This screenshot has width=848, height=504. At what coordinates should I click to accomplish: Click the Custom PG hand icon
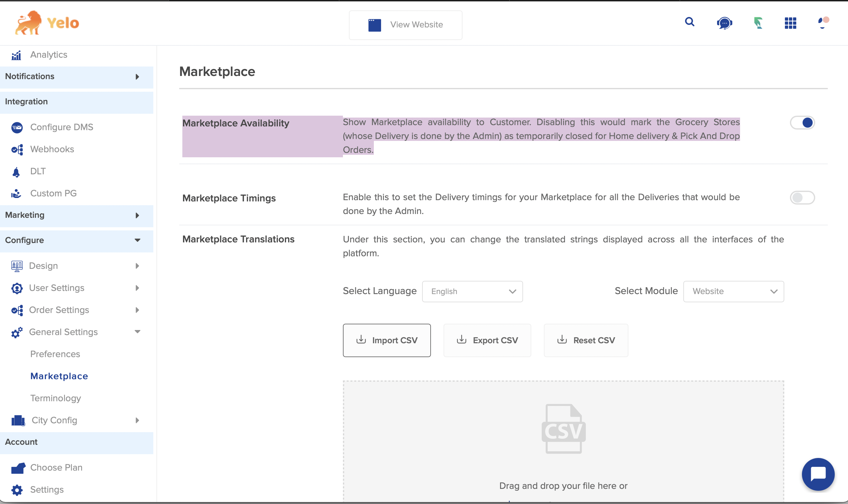[x=16, y=194]
